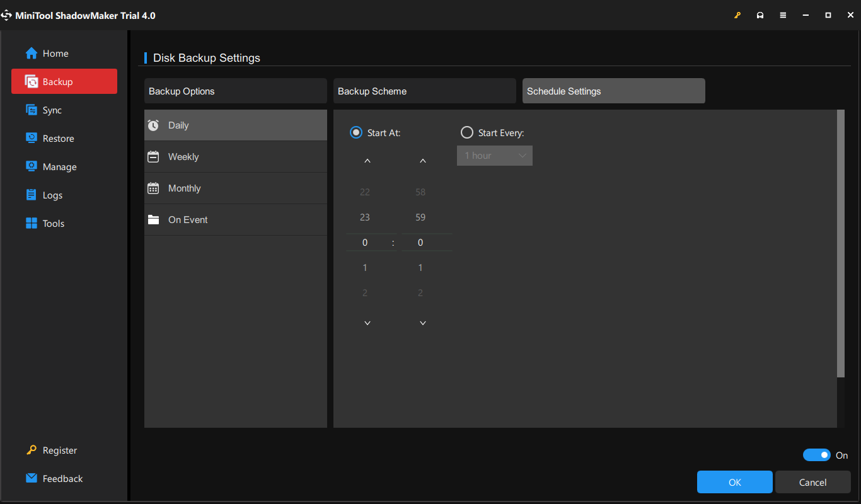Confirm settings with the OK button
Screen dimensions: 861x504
point(734,481)
